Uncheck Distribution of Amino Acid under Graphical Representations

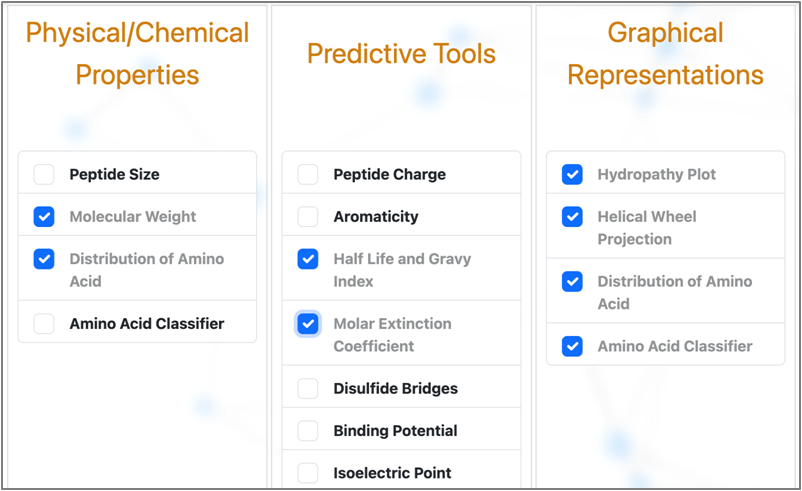coord(572,281)
